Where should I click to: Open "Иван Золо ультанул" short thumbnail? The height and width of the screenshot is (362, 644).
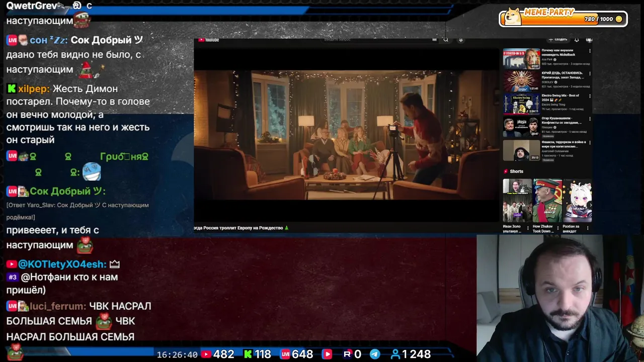coord(517,200)
